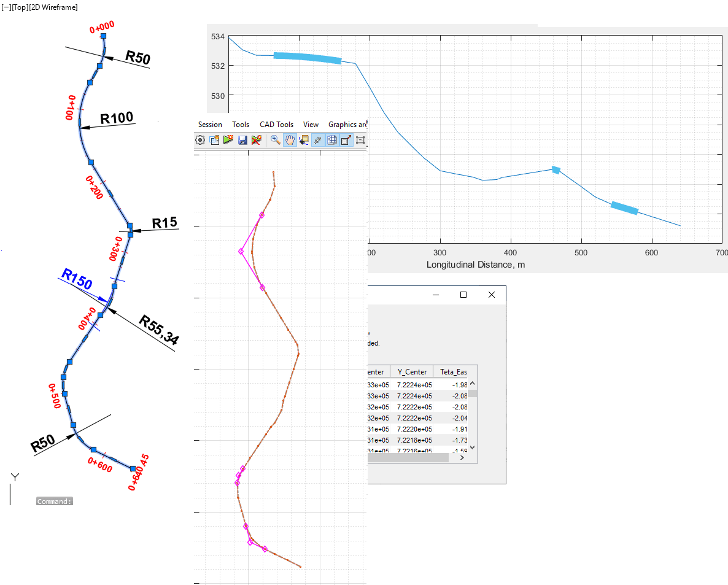This screenshot has height=585, width=728.
Task: Click the Y_Center column header
Action: (x=411, y=372)
